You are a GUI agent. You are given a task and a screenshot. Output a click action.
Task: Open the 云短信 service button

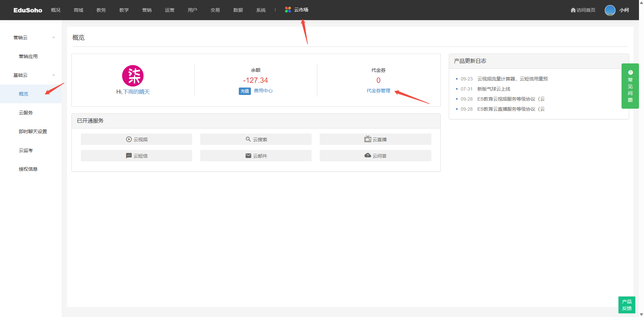(x=137, y=156)
